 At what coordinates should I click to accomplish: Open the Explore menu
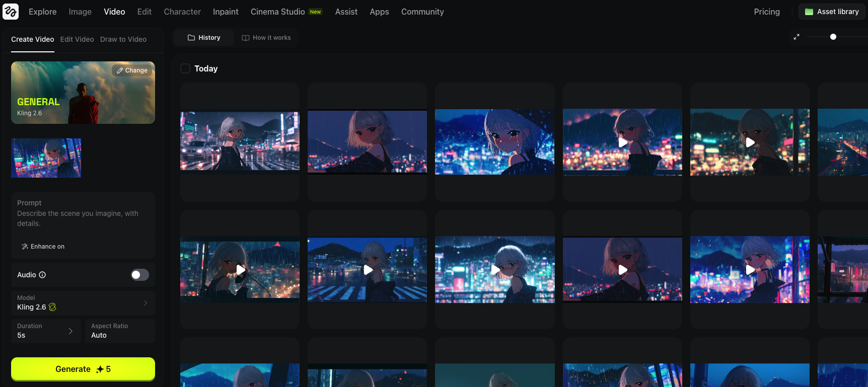tap(43, 12)
